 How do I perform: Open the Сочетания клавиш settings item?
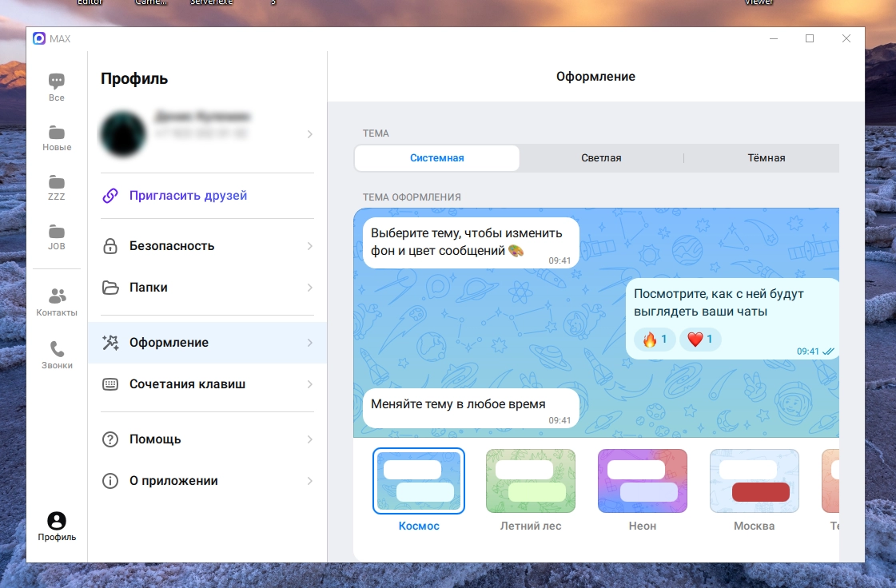coord(208,384)
